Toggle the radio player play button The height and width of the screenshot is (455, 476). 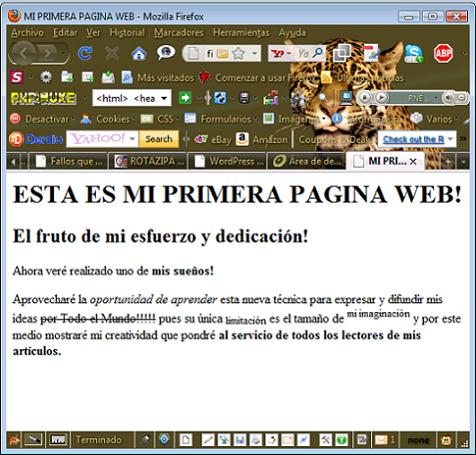[x=381, y=98]
